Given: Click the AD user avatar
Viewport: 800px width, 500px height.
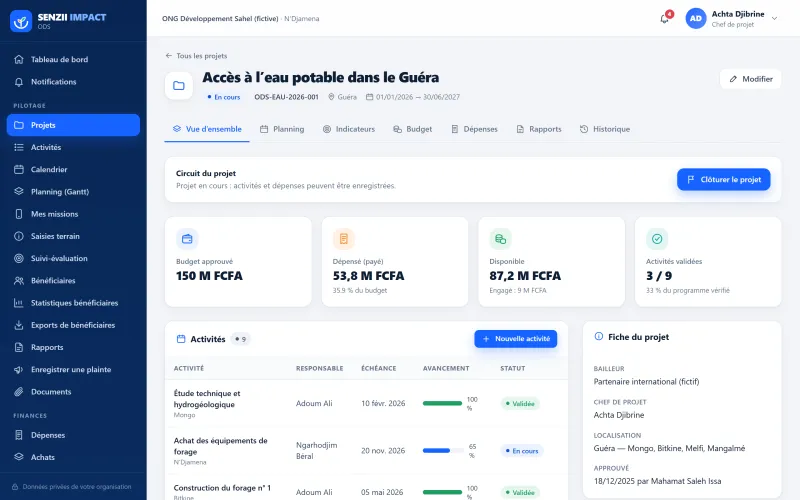Looking at the screenshot, I should pyautogui.click(x=696, y=18).
